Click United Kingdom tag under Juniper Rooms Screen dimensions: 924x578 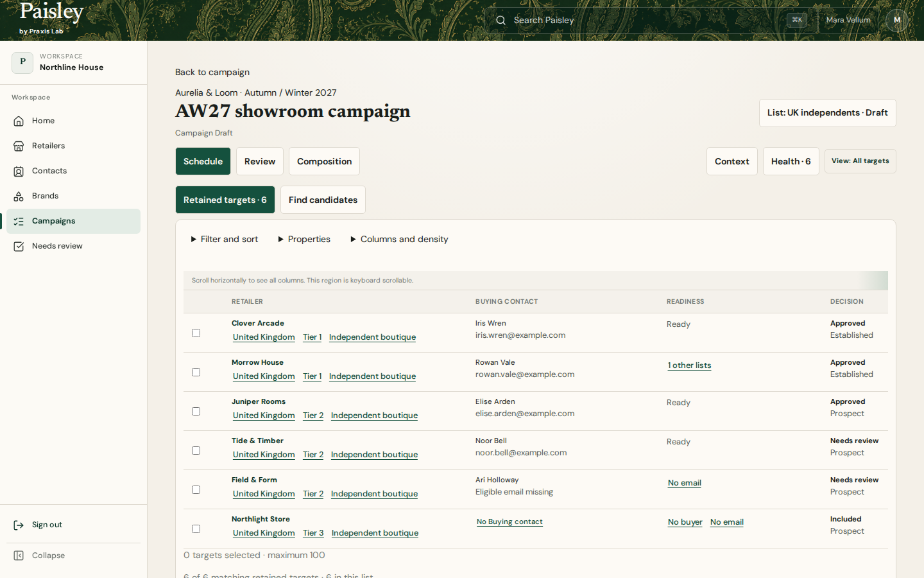point(264,416)
